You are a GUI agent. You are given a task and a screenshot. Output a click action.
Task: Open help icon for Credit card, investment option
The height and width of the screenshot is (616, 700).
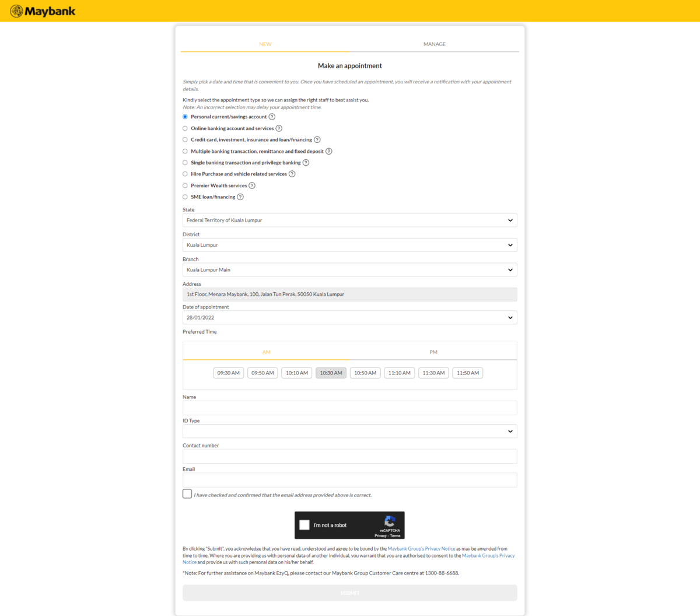coord(317,139)
